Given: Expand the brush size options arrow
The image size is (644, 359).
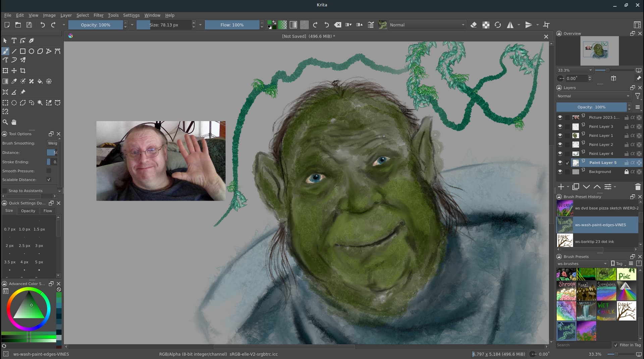Looking at the screenshot, I should tap(200, 25).
